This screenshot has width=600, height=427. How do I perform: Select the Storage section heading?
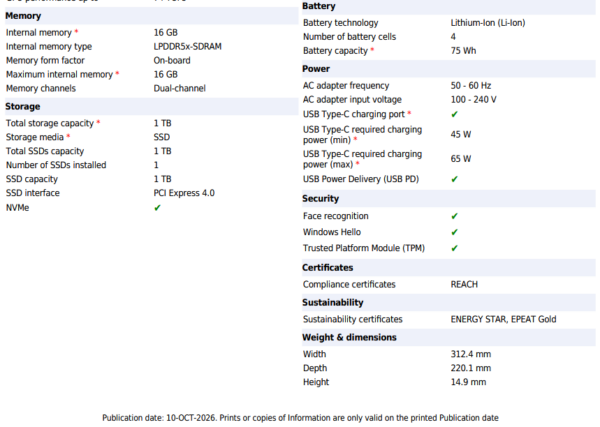click(23, 107)
